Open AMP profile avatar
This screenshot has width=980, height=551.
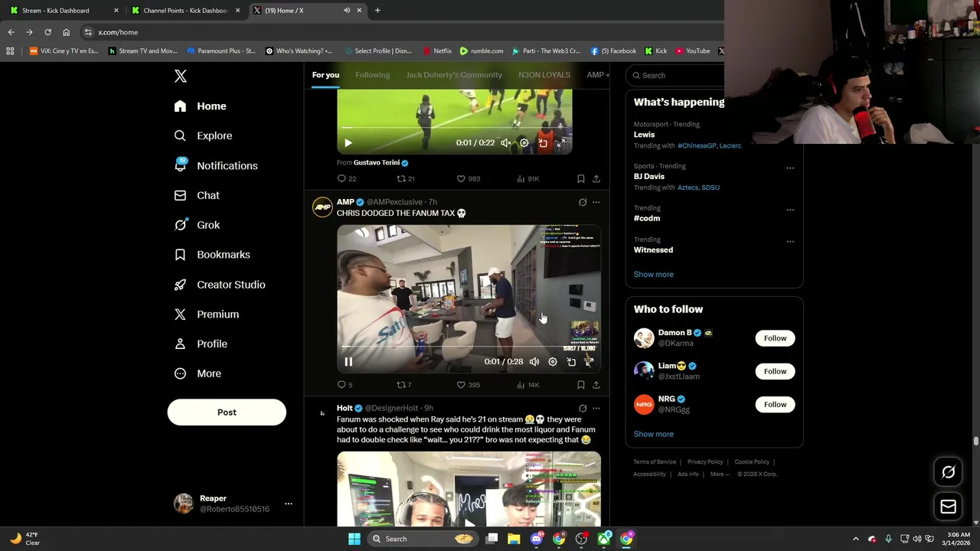[322, 207]
